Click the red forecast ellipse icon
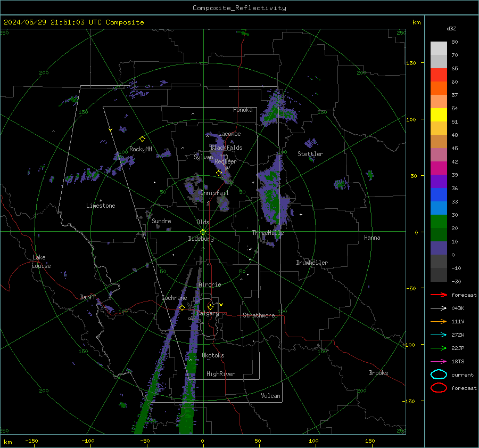This screenshot has width=479, height=448. tap(439, 388)
